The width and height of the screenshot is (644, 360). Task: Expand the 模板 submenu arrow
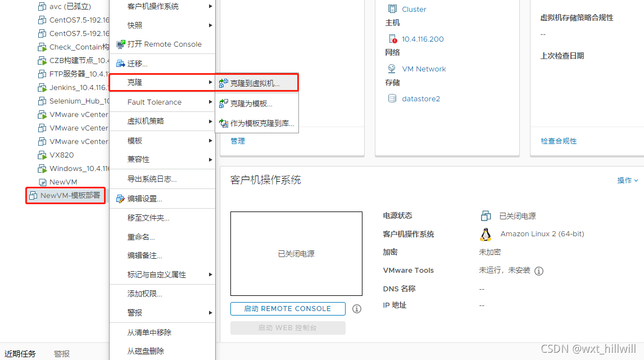(x=210, y=141)
